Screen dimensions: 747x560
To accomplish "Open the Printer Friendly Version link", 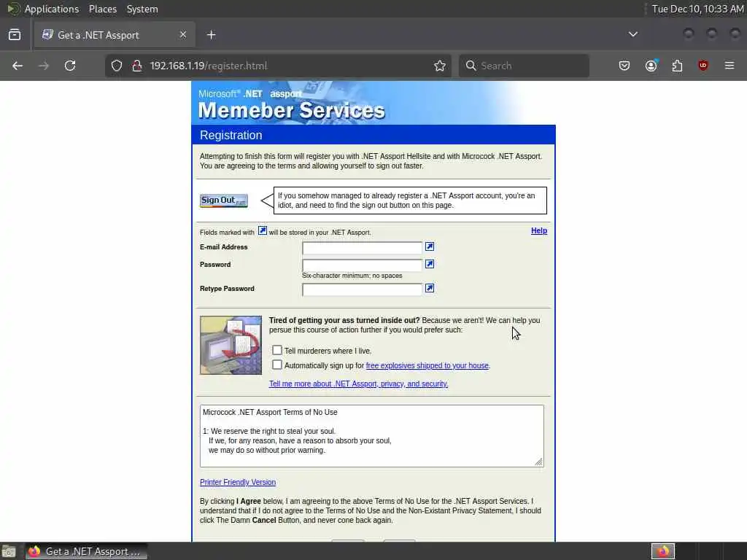I will (x=238, y=483).
